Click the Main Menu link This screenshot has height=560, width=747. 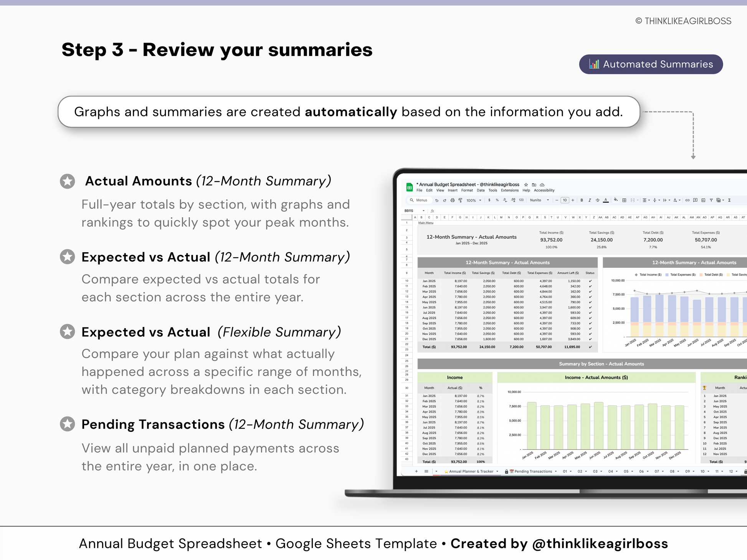tap(426, 223)
